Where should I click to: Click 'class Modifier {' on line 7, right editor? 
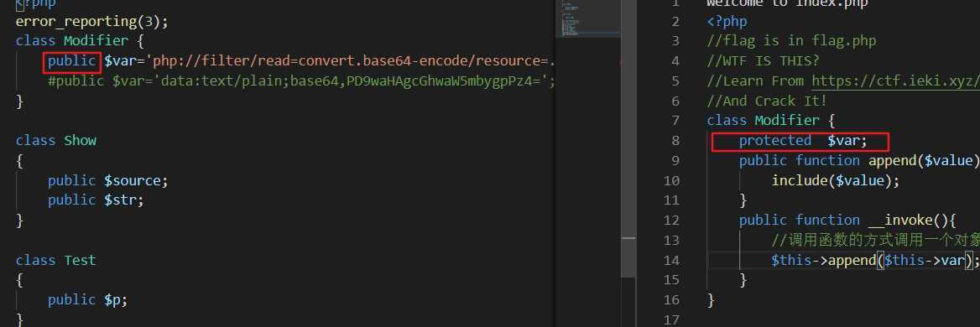click(770, 121)
